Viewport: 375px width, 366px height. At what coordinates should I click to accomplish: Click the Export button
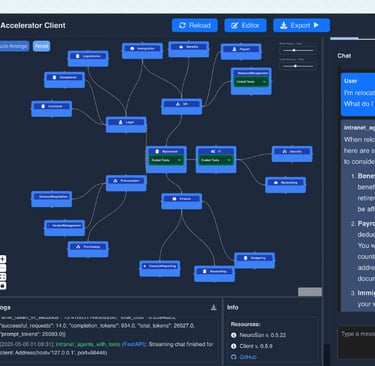(x=301, y=25)
